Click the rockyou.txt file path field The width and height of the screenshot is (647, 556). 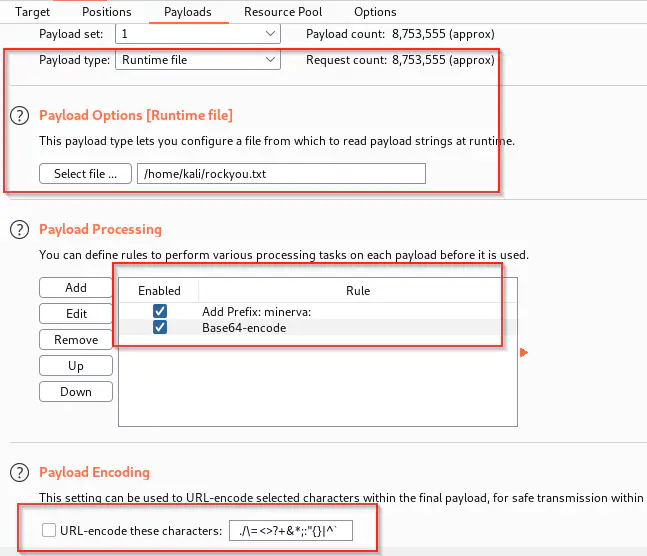pyautogui.click(x=281, y=174)
